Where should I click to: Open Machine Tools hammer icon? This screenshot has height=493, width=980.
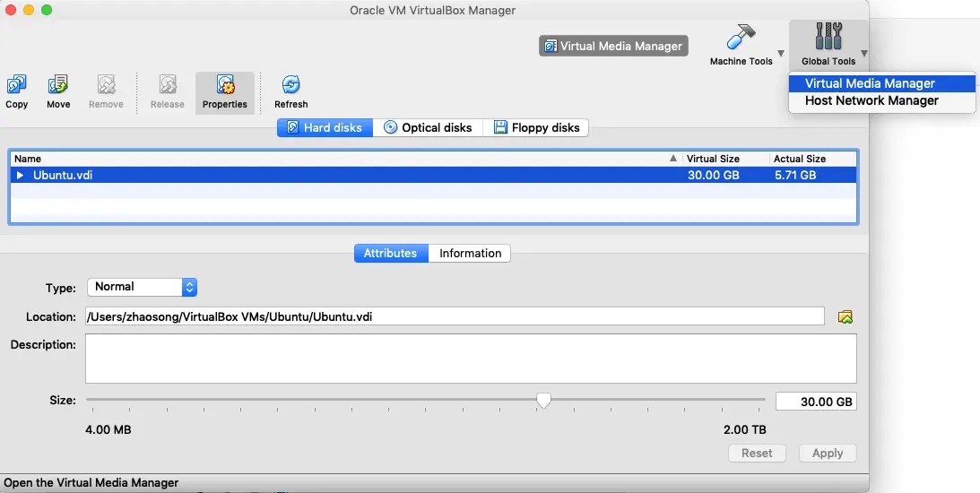pyautogui.click(x=742, y=38)
